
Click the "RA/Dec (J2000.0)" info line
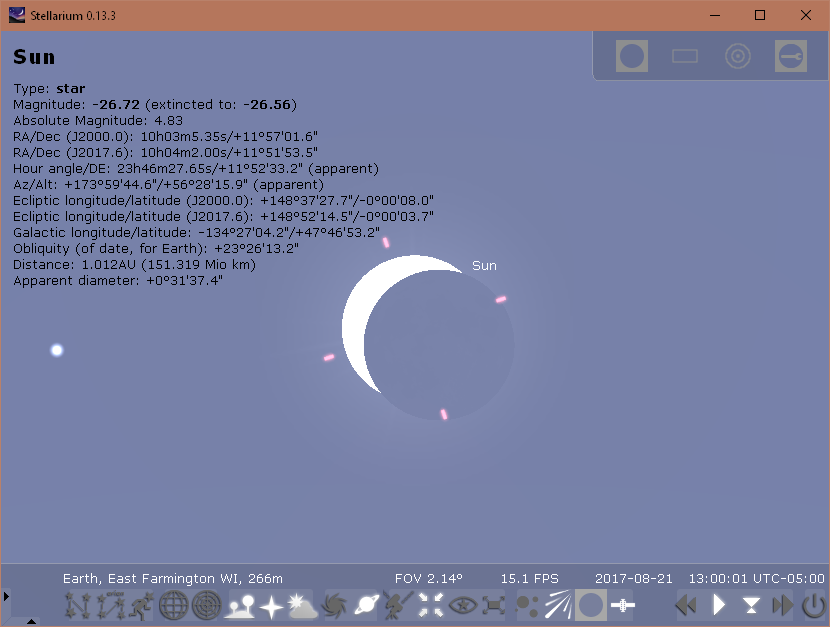(166, 137)
